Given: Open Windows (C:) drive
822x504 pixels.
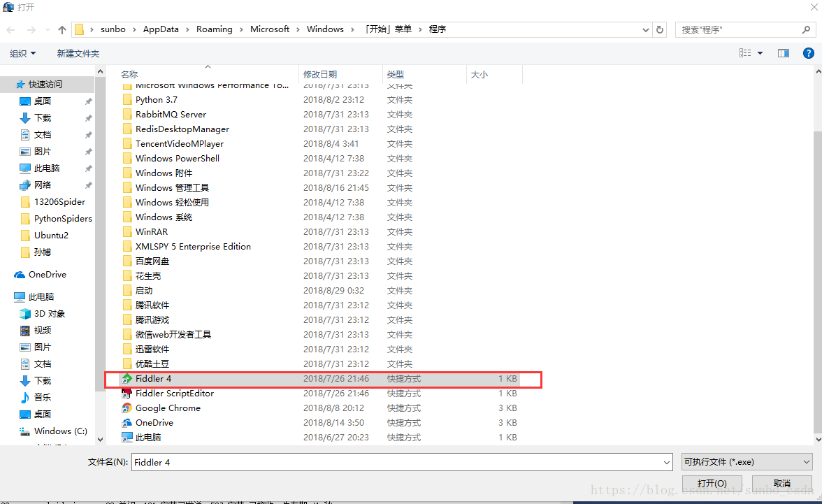Looking at the screenshot, I should tap(60, 431).
